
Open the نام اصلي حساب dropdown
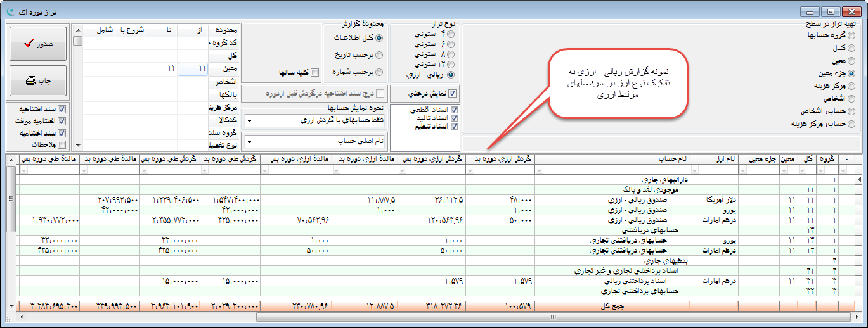pos(314,141)
